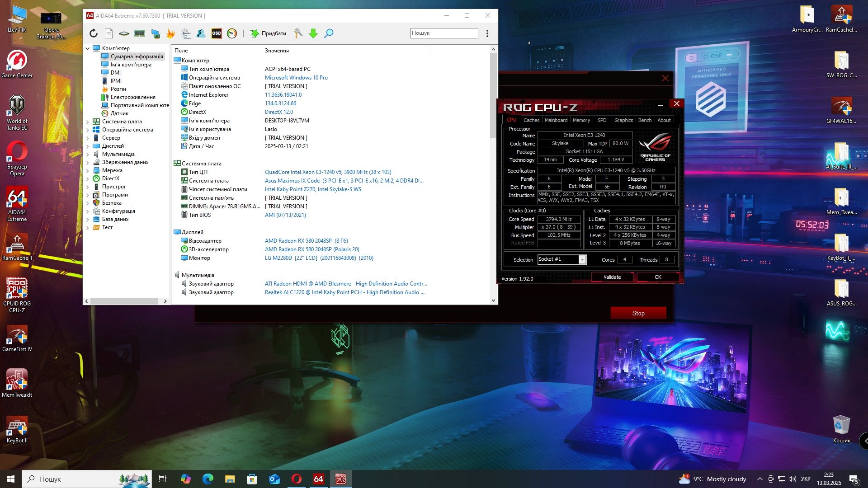868x488 pixels.
Task: Open the three-dot menu in AIDA64
Action: [x=487, y=33]
